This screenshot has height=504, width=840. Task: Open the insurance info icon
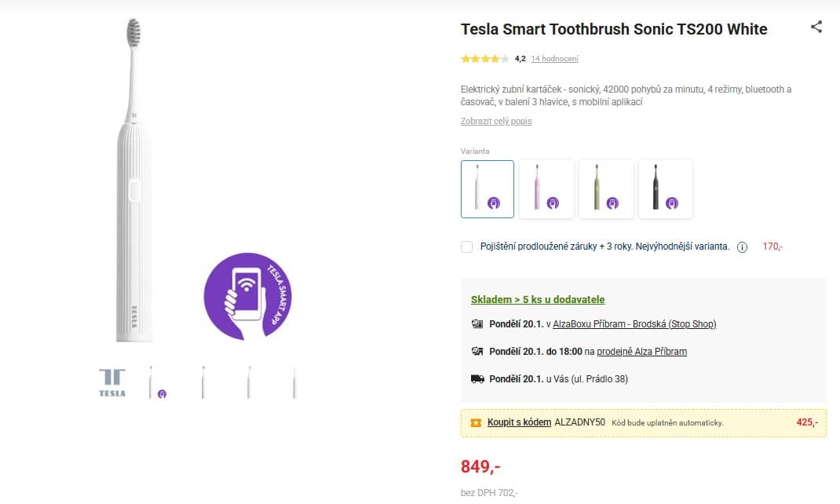742,247
